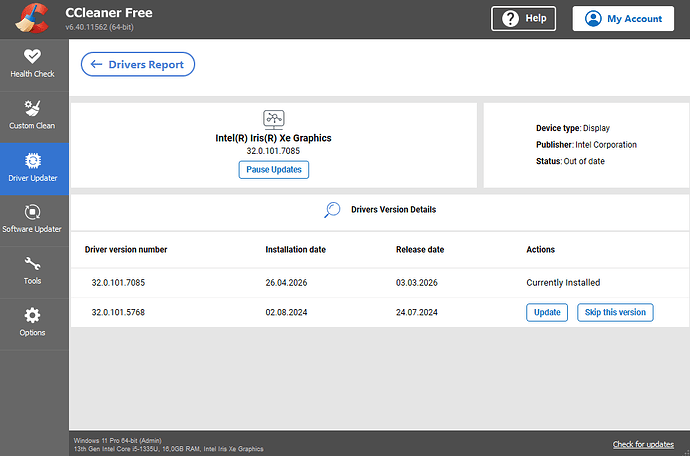
Task: Click the CCleaner logo icon
Action: [x=32, y=18]
